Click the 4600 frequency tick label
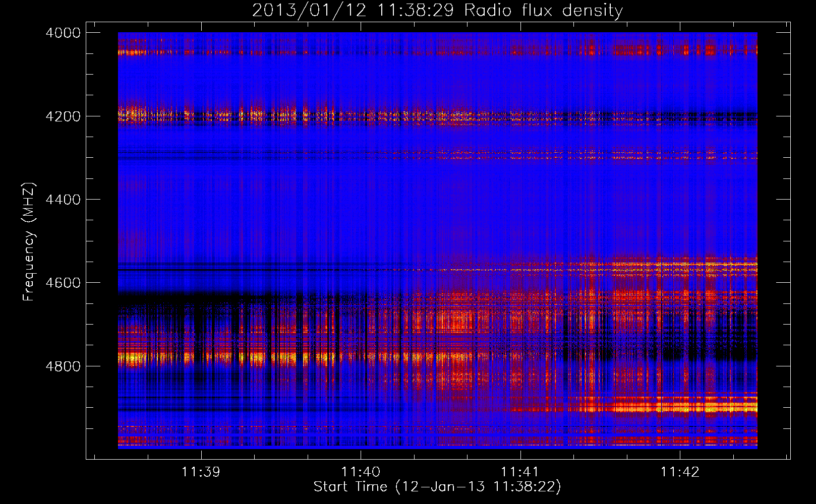The height and width of the screenshot is (504, 816). [x=63, y=283]
